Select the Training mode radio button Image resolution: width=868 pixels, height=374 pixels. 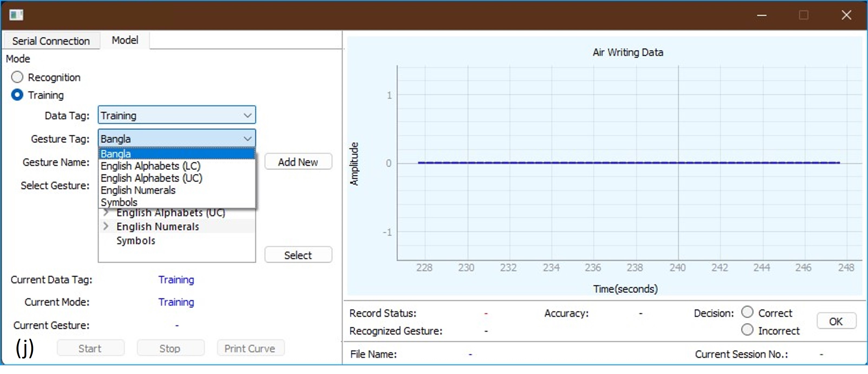pyautogui.click(x=17, y=95)
